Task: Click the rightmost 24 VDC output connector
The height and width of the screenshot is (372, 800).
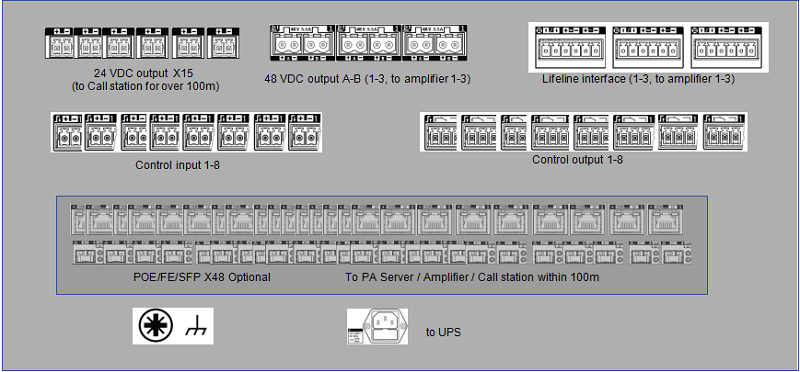Action: [223, 43]
